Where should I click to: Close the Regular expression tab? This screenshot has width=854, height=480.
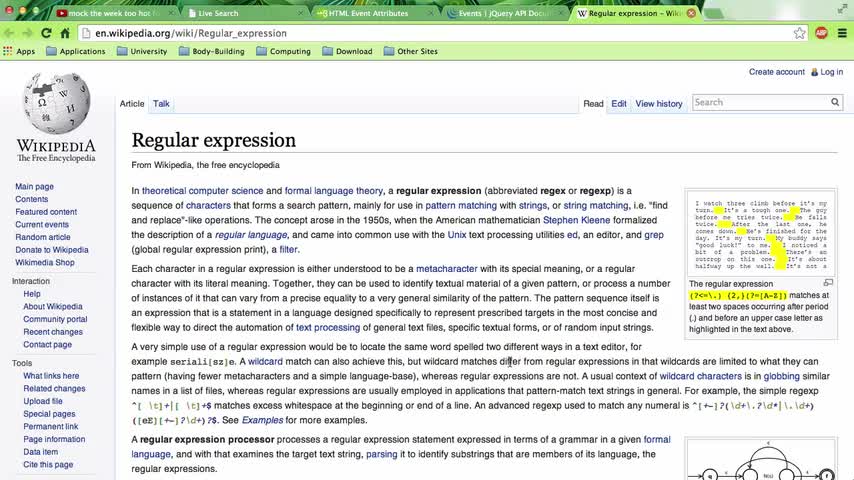[691, 13]
